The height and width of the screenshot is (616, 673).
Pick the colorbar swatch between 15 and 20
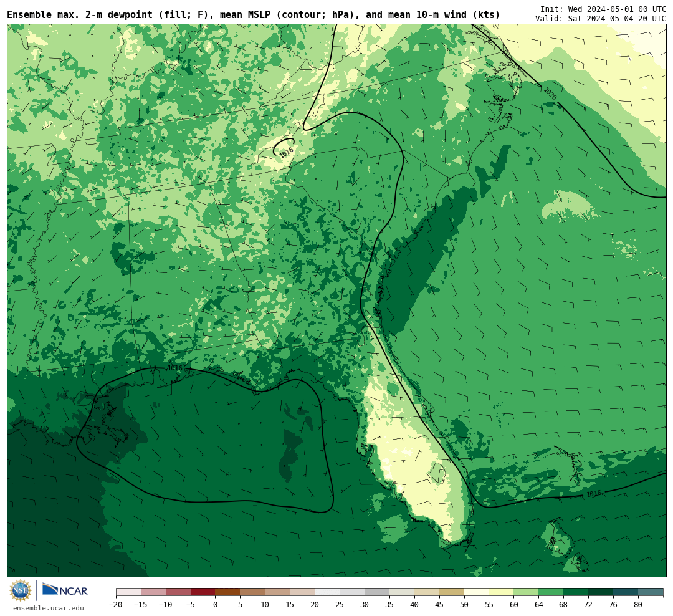pyautogui.click(x=303, y=592)
